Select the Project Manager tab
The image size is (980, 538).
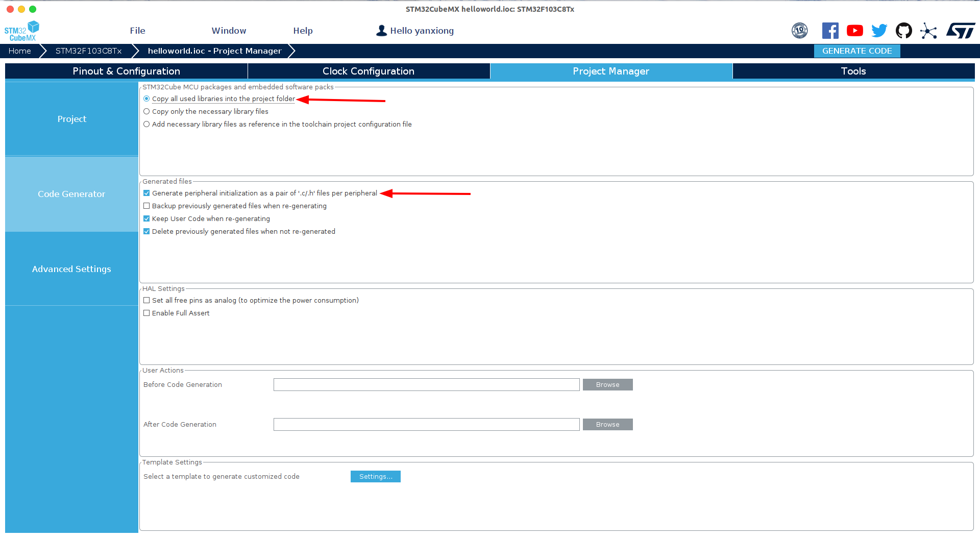click(611, 71)
